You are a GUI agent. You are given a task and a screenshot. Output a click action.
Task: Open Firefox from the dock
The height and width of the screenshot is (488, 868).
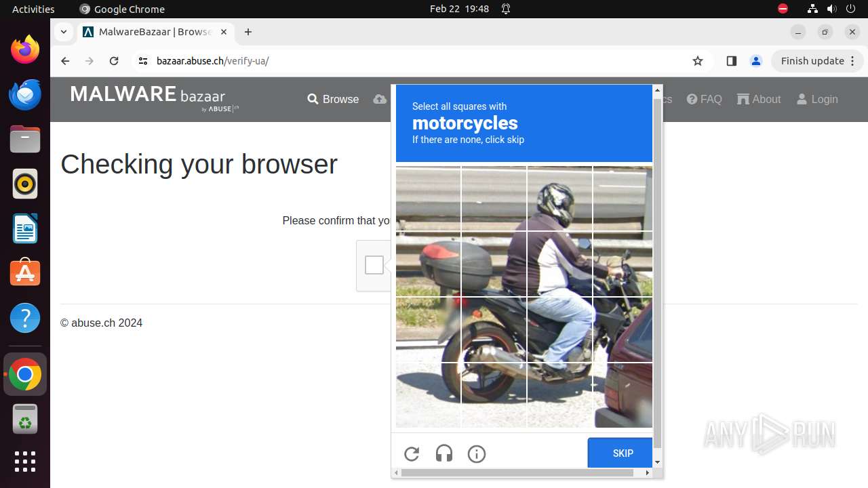pyautogui.click(x=25, y=49)
